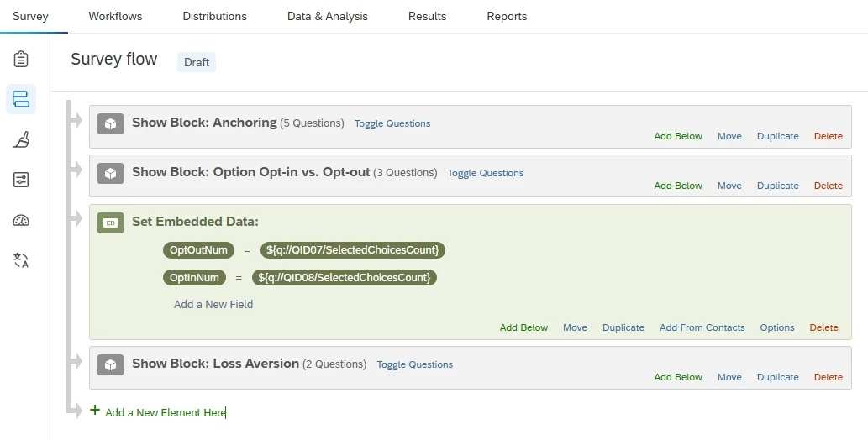Toggle Questions for Loss Aversion block
The width and height of the screenshot is (868, 440).
(414, 364)
